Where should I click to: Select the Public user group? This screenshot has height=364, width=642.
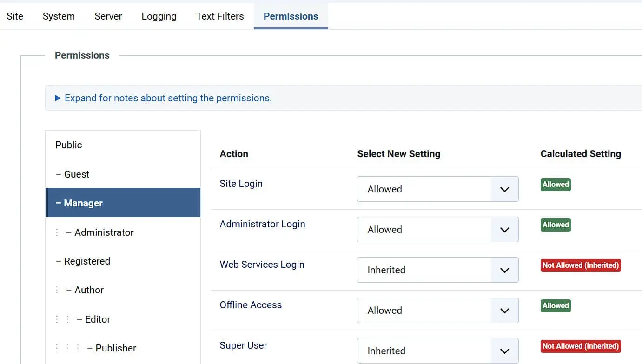(x=68, y=145)
